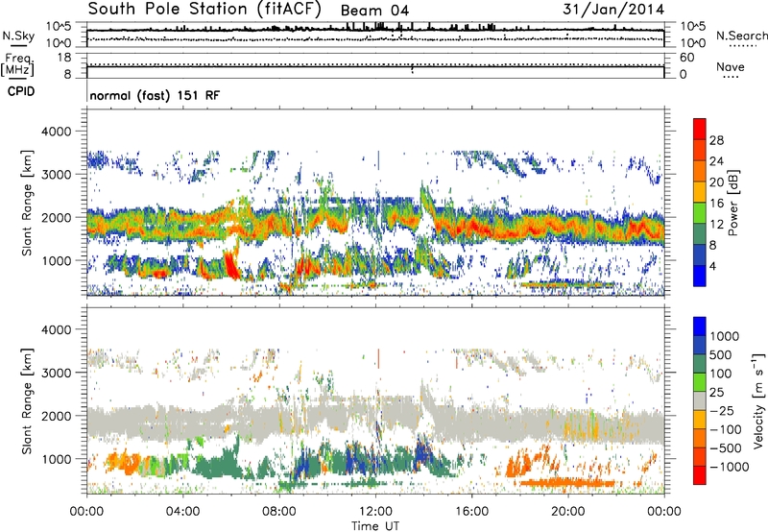Click the top blue segment of Velocity color bar
The width and height of the screenshot is (768, 532).
(x=700, y=326)
